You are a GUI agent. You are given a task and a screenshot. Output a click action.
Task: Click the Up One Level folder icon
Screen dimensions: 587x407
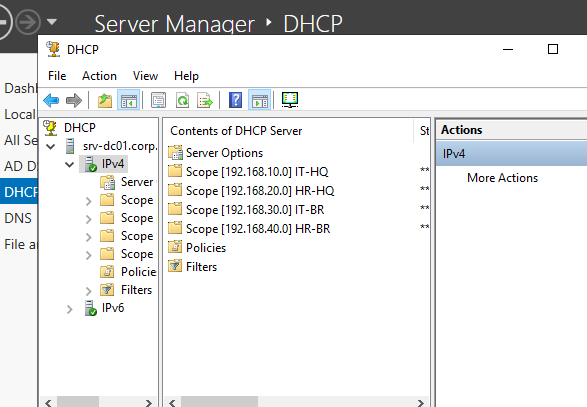pyautogui.click(x=105, y=100)
